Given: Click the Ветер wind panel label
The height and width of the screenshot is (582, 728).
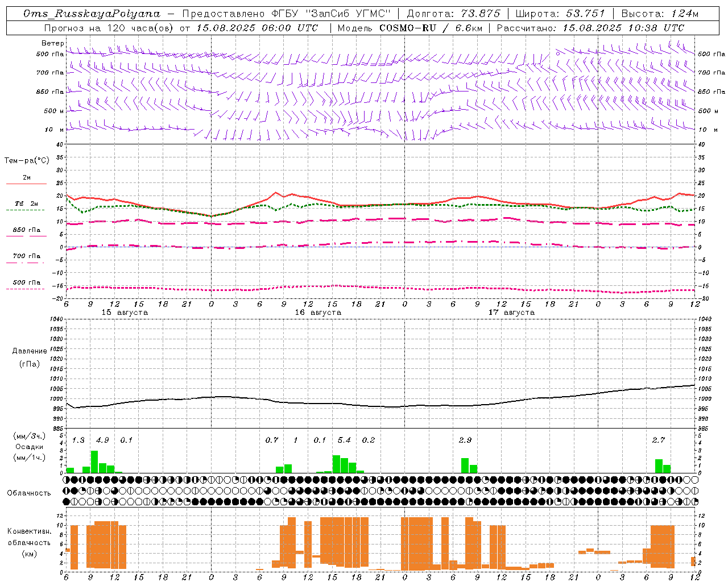Looking at the screenshot, I should 53,43.
